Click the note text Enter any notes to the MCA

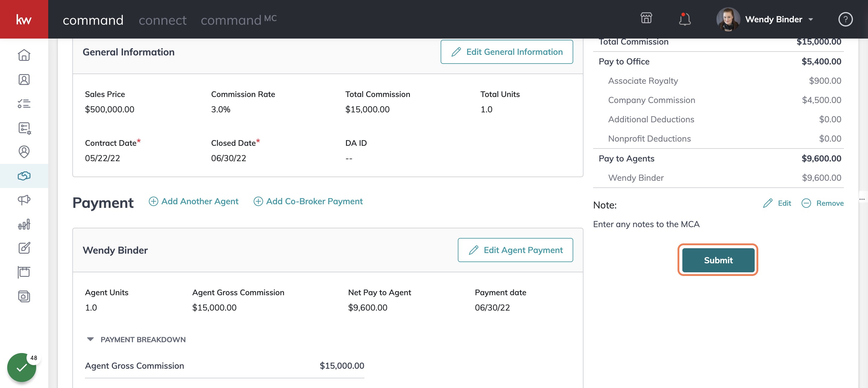tap(646, 224)
